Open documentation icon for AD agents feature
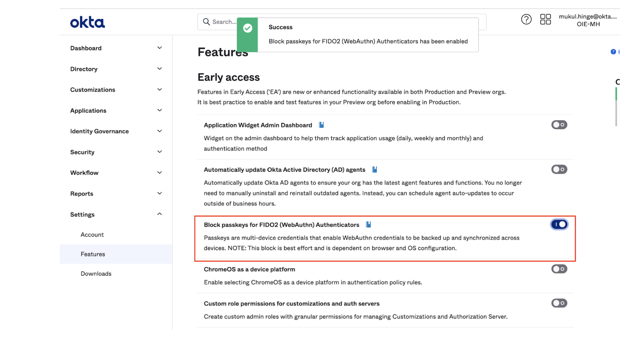This screenshot has width=644, height=348. pyautogui.click(x=374, y=169)
